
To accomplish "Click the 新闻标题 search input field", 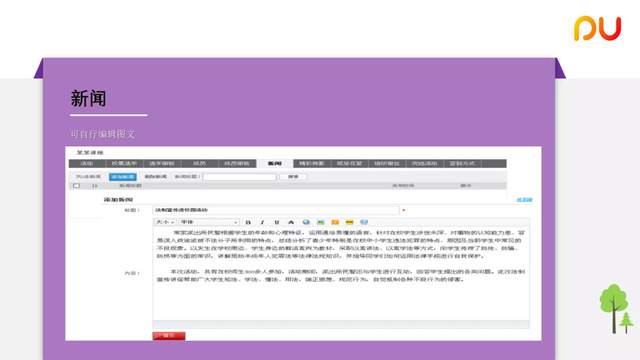I will click(240, 177).
